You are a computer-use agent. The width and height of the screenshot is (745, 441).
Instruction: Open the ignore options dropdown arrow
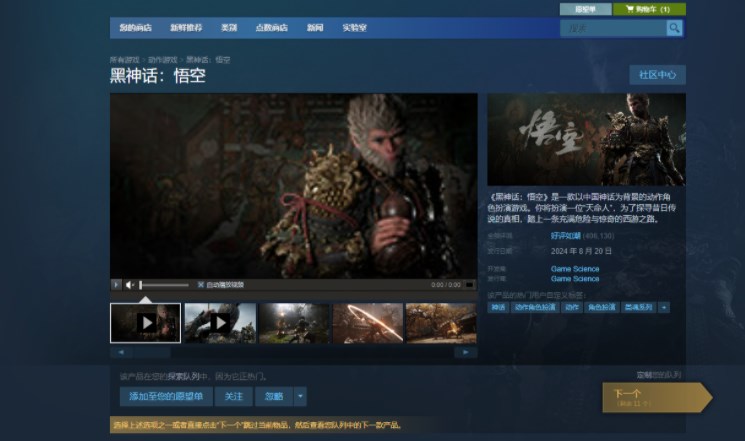tap(300, 396)
